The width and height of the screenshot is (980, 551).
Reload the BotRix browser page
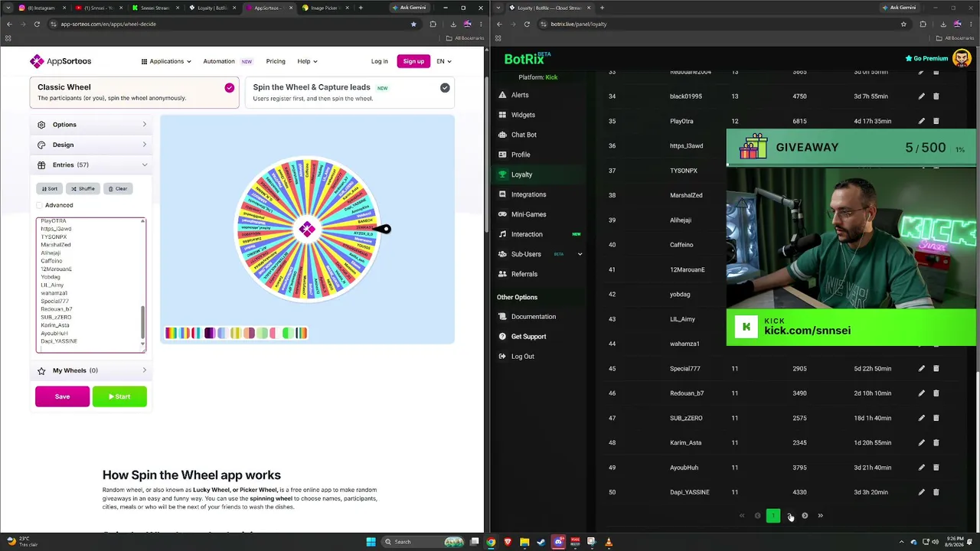click(527, 24)
